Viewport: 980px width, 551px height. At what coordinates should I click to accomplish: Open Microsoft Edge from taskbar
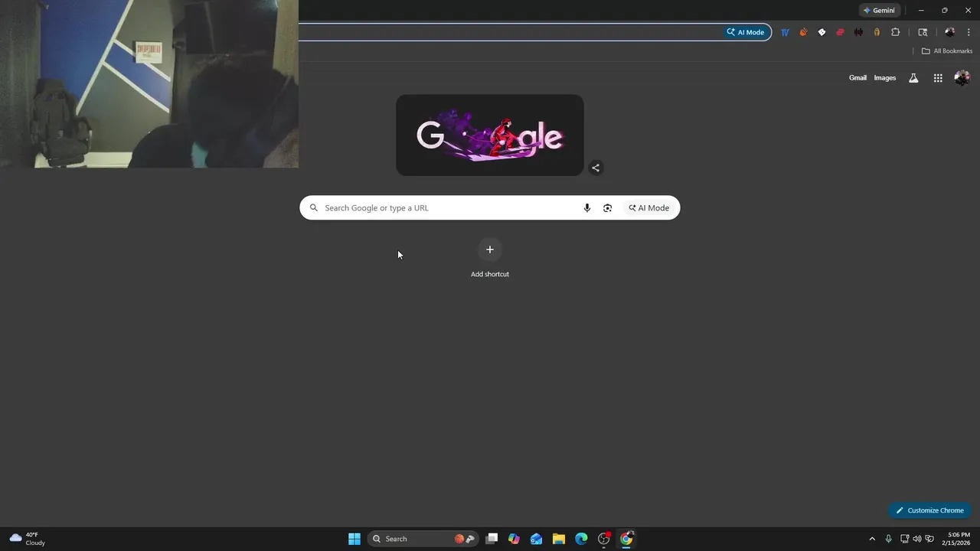pos(581,539)
